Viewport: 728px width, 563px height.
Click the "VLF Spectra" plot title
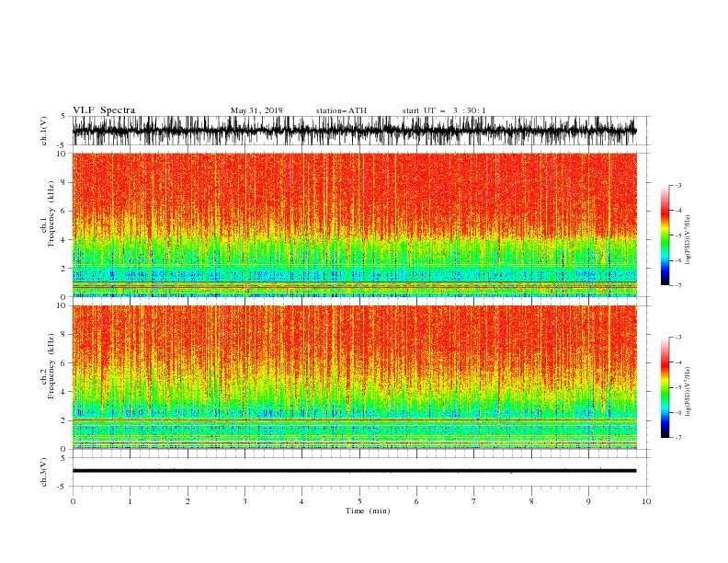[x=104, y=110]
